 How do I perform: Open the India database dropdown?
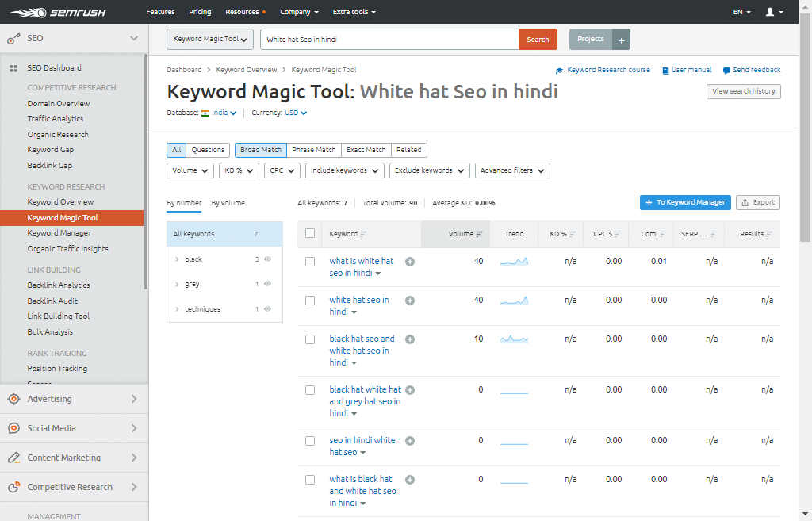tap(220, 113)
